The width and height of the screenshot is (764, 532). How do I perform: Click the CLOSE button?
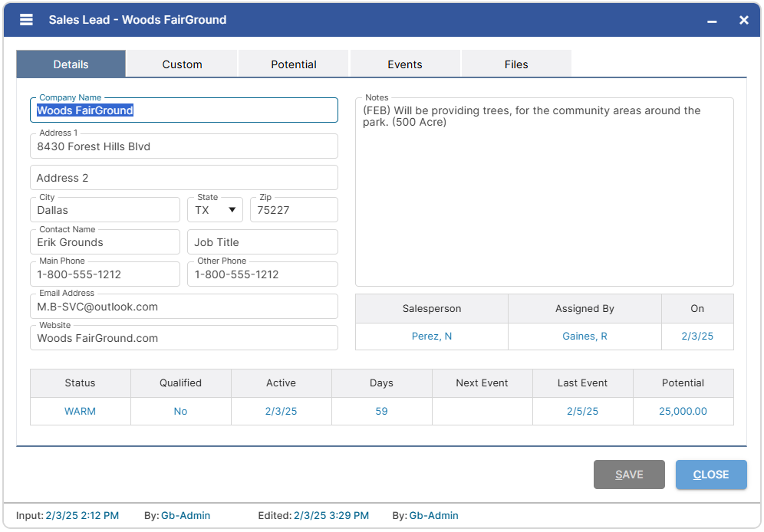pos(710,474)
